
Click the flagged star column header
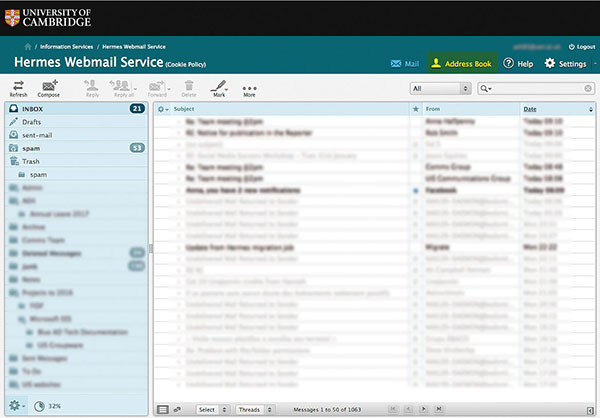pyautogui.click(x=416, y=109)
